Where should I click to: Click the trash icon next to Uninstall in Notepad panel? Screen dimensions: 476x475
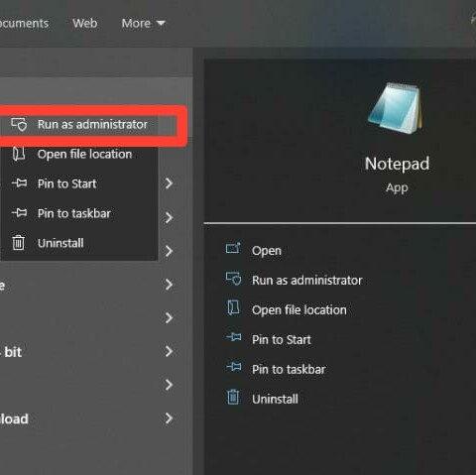[x=233, y=397]
